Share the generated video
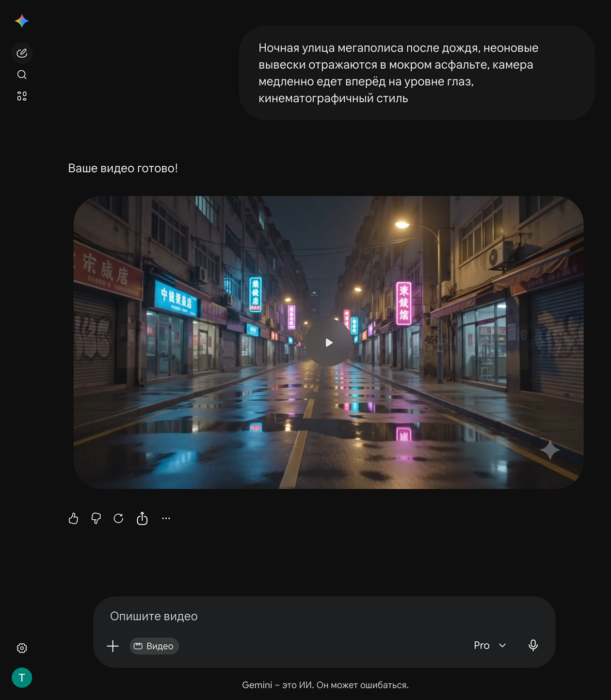 pos(142,518)
